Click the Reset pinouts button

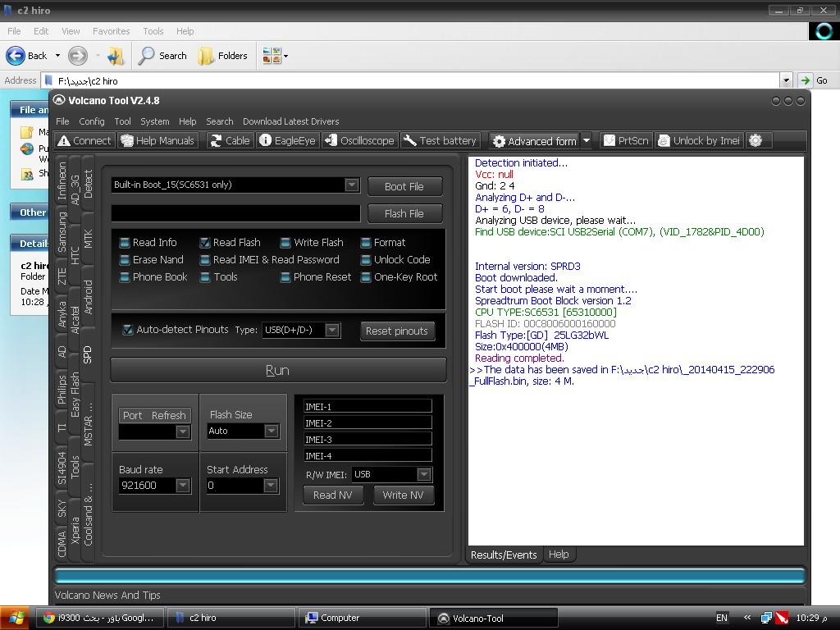397,331
